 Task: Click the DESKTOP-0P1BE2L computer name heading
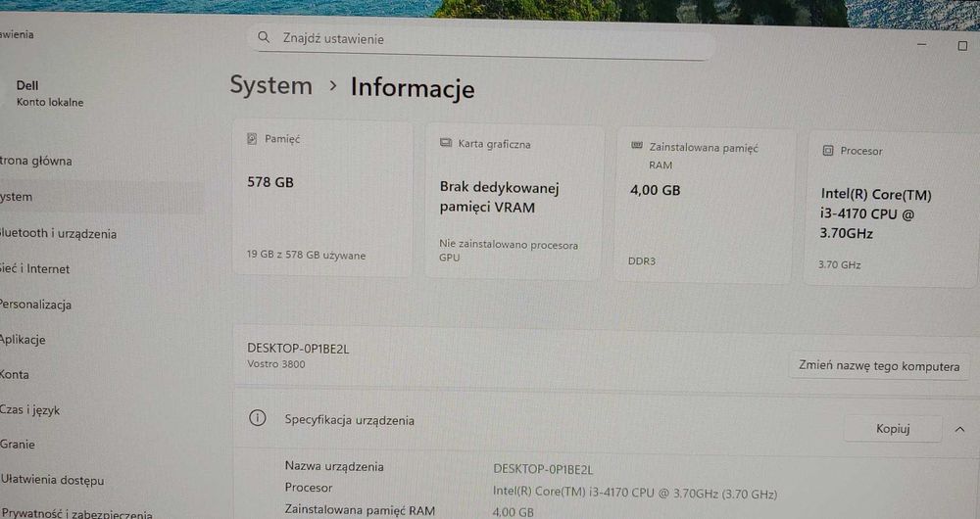pyautogui.click(x=298, y=349)
